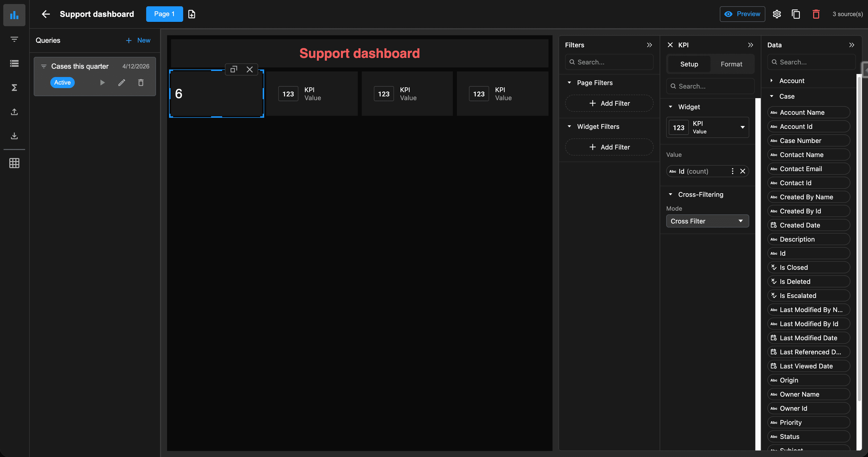Click the red delete dashboard icon

(816, 14)
